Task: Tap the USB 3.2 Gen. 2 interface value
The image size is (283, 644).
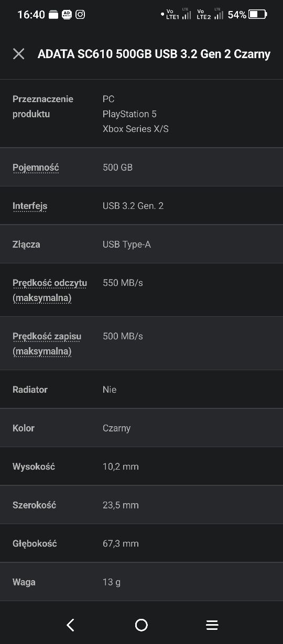Action: [133, 206]
